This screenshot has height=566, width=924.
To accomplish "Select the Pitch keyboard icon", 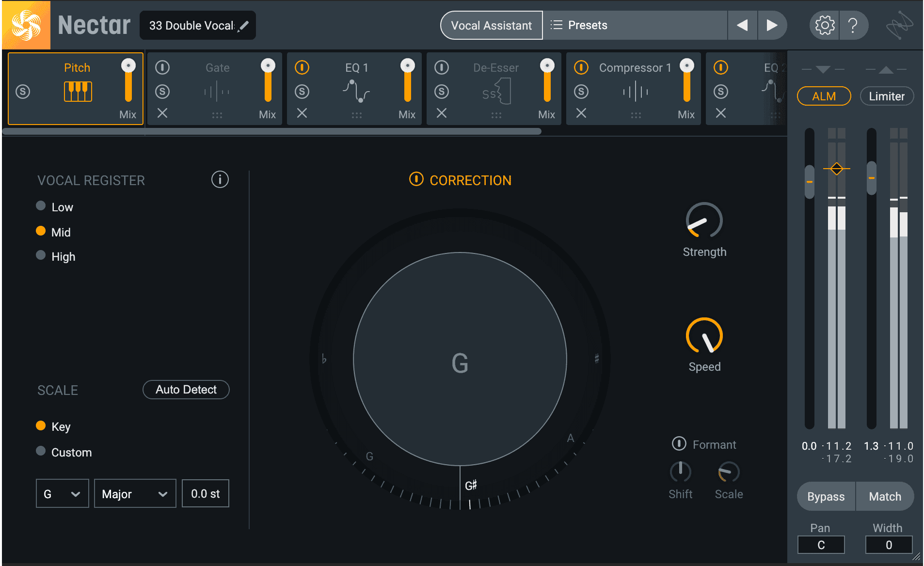I will [78, 92].
